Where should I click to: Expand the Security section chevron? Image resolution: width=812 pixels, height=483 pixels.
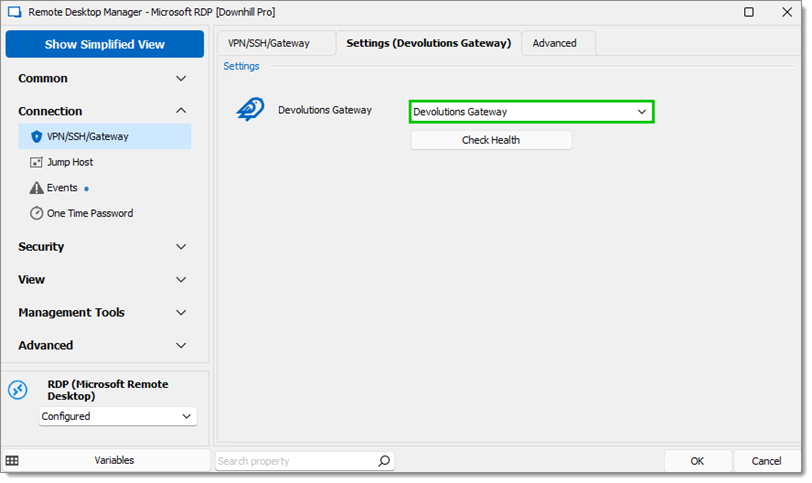click(181, 247)
